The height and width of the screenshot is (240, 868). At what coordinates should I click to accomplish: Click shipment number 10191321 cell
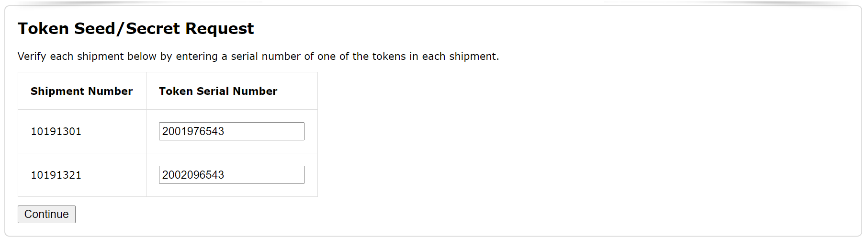[56, 175]
